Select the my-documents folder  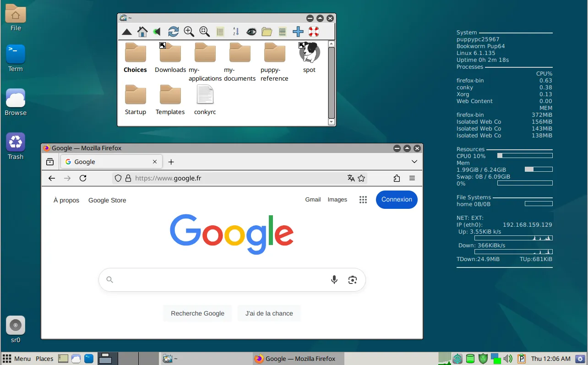tap(240, 62)
